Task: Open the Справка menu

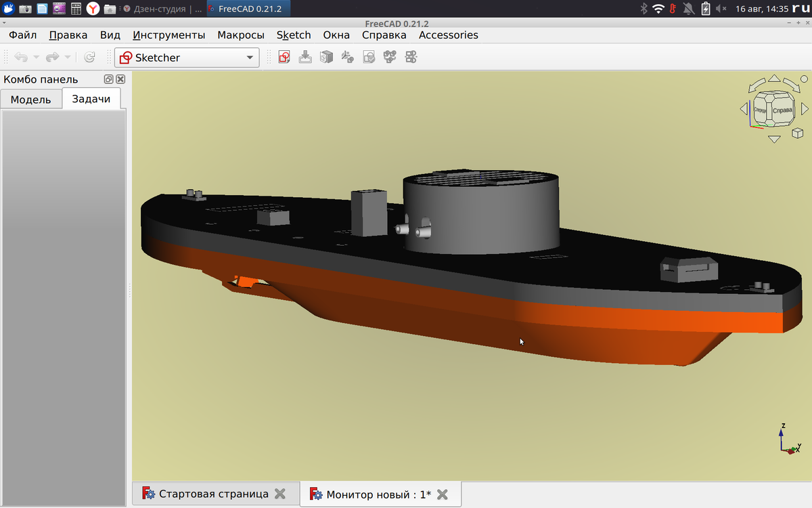Action: coord(384,35)
